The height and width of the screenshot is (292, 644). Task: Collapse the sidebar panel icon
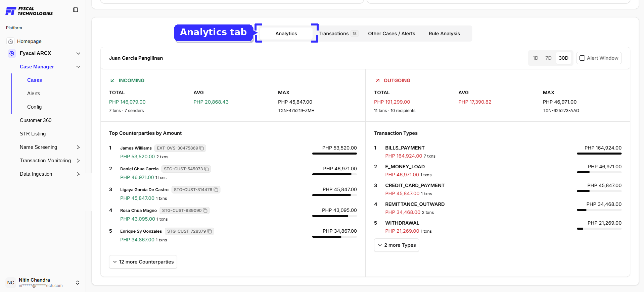tap(76, 10)
